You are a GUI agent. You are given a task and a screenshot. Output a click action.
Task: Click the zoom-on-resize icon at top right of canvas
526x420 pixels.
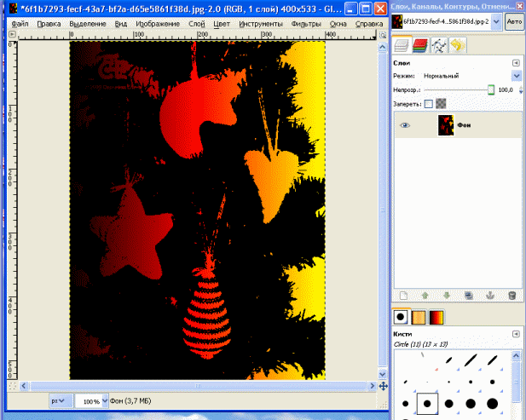(383, 35)
